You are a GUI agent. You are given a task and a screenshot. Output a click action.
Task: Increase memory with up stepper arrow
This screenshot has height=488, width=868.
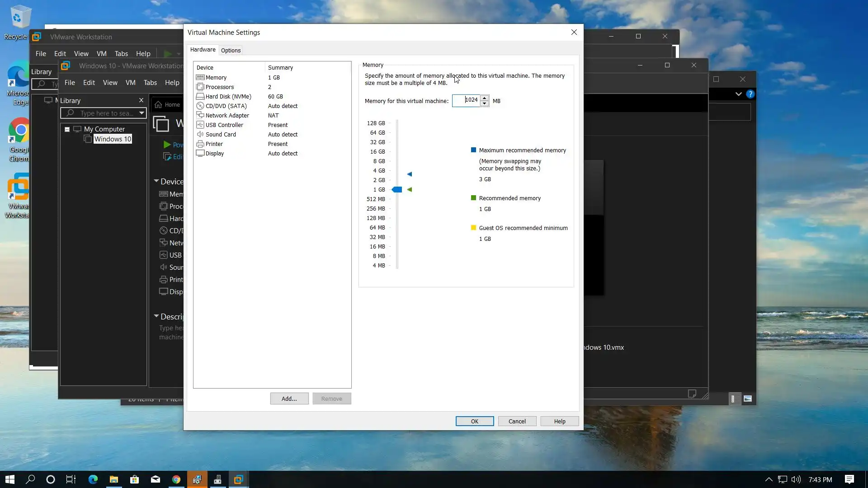pyautogui.click(x=484, y=98)
